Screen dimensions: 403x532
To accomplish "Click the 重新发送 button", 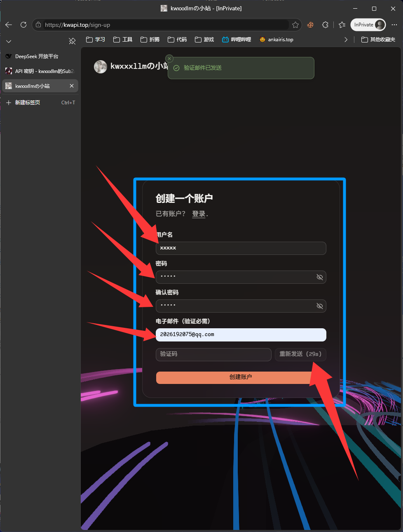I will click(x=300, y=355).
